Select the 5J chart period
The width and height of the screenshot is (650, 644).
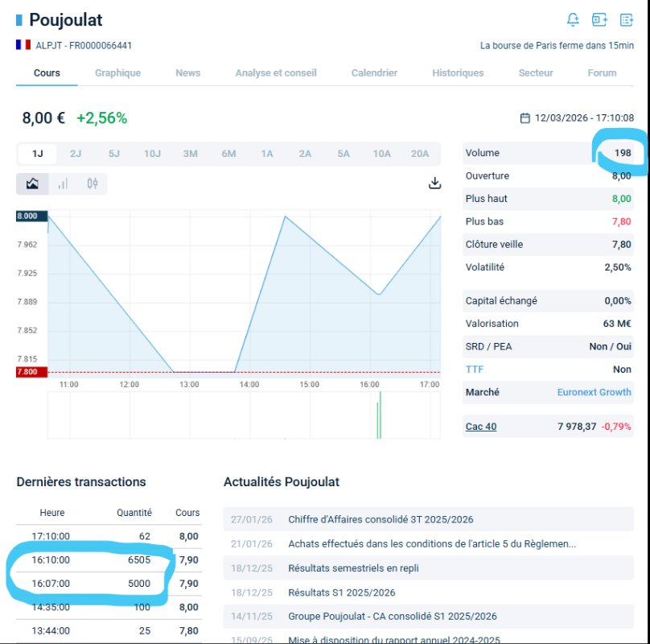pyautogui.click(x=114, y=154)
